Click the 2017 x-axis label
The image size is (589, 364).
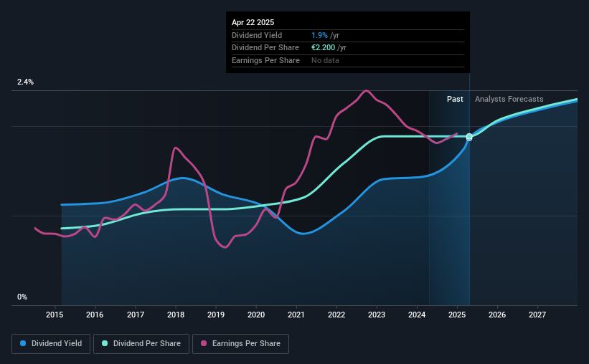coord(135,315)
